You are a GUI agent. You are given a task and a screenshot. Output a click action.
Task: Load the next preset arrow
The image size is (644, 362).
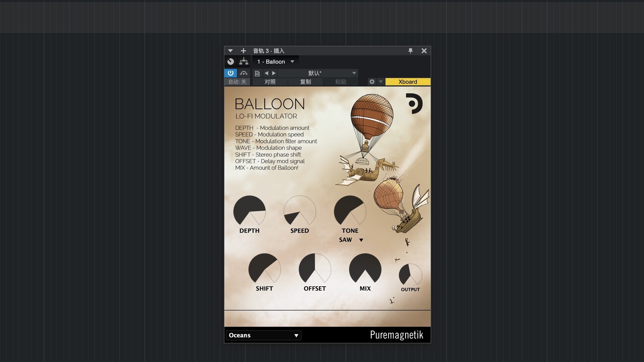tap(274, 73)
